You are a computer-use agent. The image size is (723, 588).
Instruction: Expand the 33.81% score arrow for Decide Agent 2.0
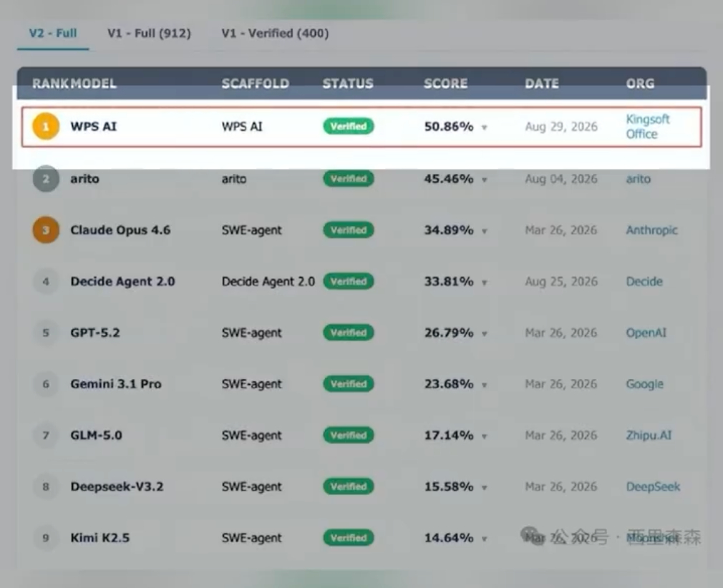[x=484, y=283]
